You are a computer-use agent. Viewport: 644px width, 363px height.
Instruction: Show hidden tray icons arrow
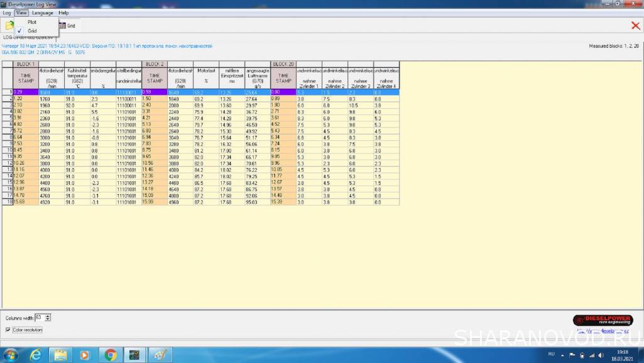(563, 355)
